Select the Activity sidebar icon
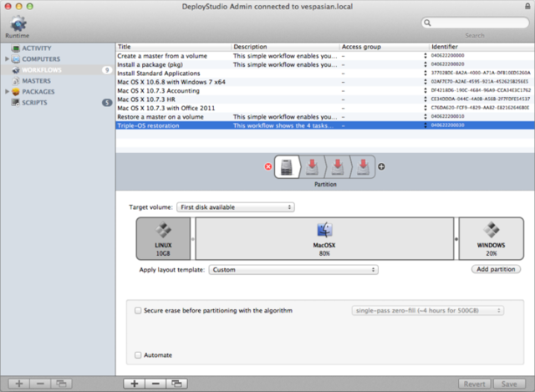 pos(15,48)
